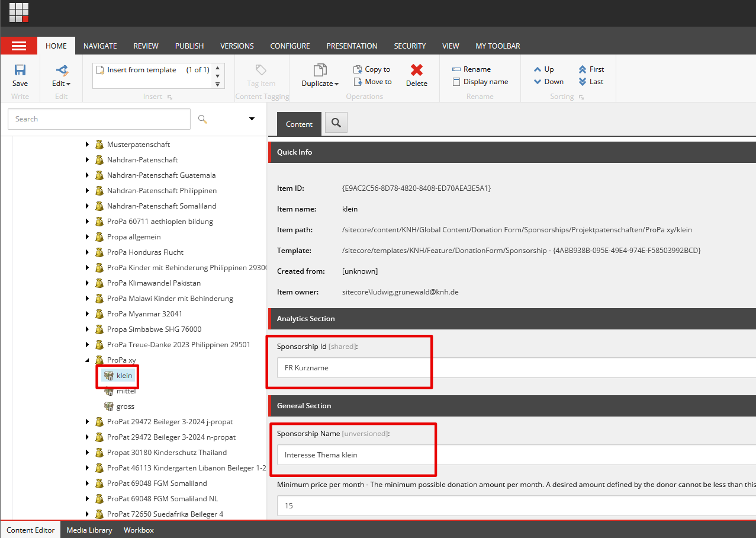Image resolution: width=756 pixels, height=538 pixels.
Task: Open the MY TOOLBAR ribbon tab
Action: tap(498, 46)
